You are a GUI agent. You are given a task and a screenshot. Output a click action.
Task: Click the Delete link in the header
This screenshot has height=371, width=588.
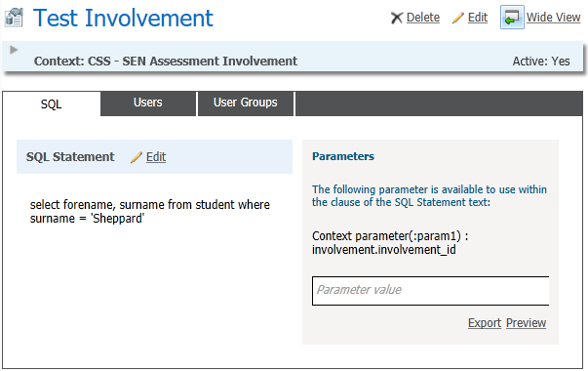[423, 18]
